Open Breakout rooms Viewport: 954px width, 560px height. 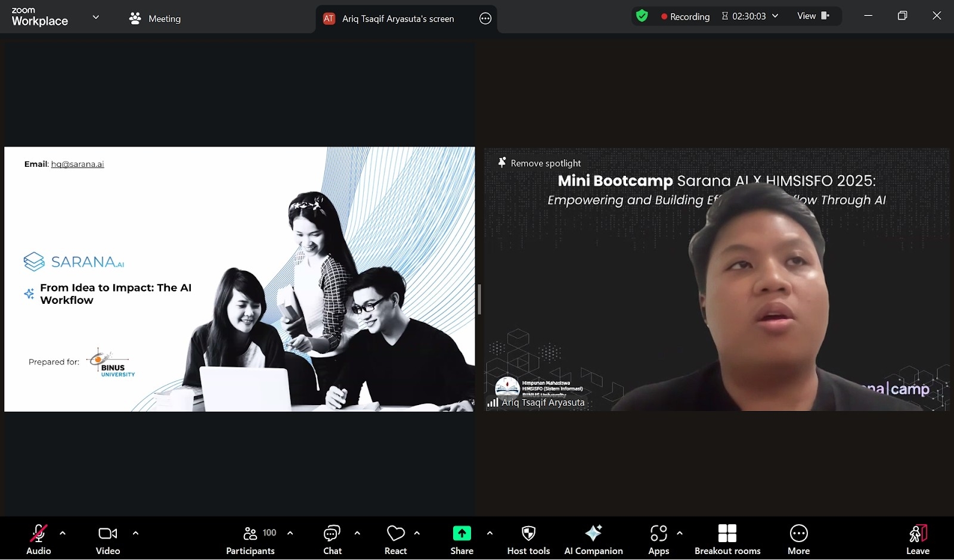(727, 540)
